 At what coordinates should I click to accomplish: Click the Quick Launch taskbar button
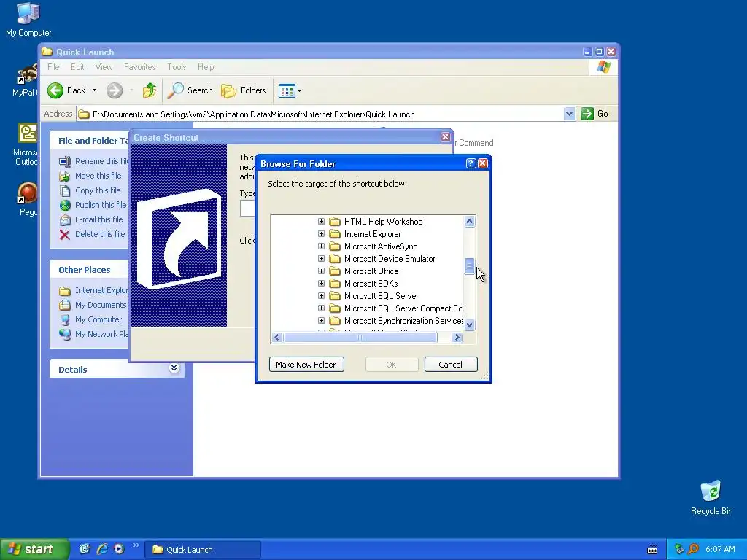[203, 550]
